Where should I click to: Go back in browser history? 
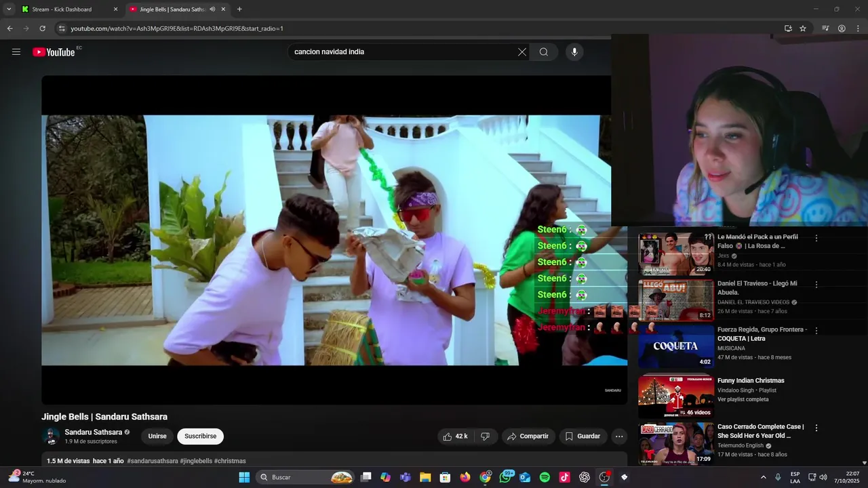[x=9, y=28]
